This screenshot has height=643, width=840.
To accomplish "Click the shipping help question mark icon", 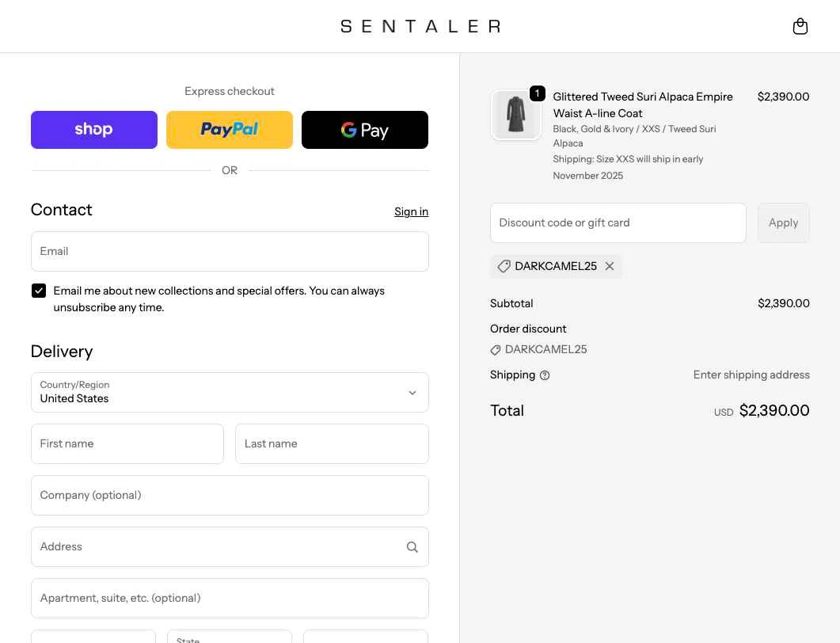I will coord(545,375).
